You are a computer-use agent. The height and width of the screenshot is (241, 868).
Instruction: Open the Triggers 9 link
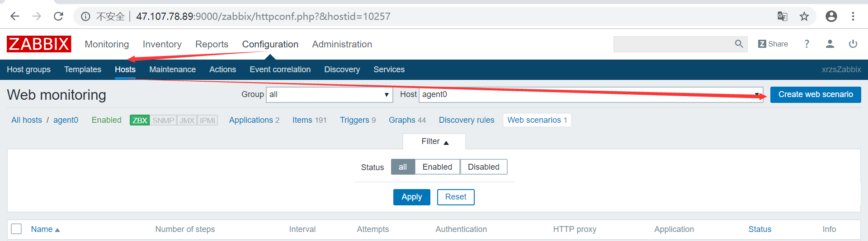pos(358,120)
